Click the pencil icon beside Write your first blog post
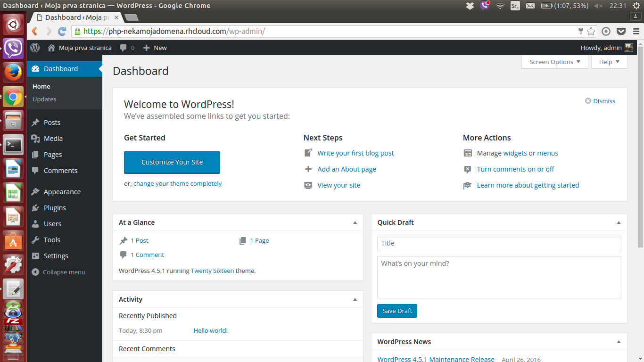Viewport: 644px width, 362px height. [308, 153]
